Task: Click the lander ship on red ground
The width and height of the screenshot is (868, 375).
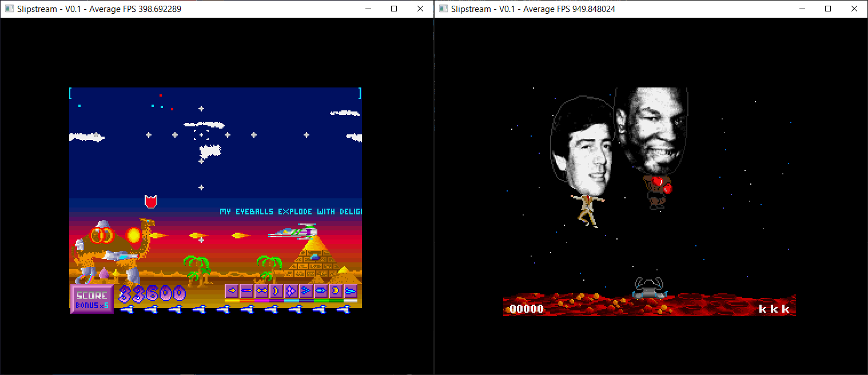Action: 650,288
